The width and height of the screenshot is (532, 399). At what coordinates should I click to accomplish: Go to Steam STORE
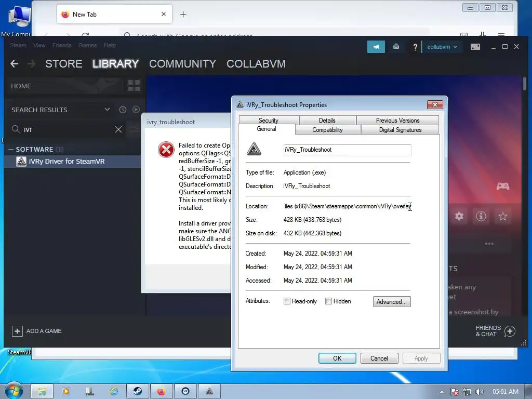(64, 63)
